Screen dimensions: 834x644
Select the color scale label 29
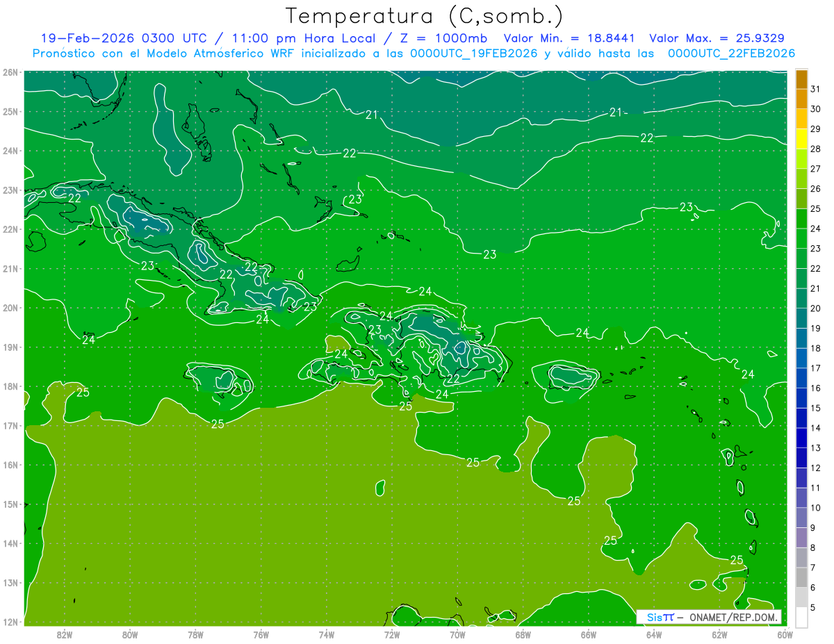pyautogui.click(x=815, y=129)
